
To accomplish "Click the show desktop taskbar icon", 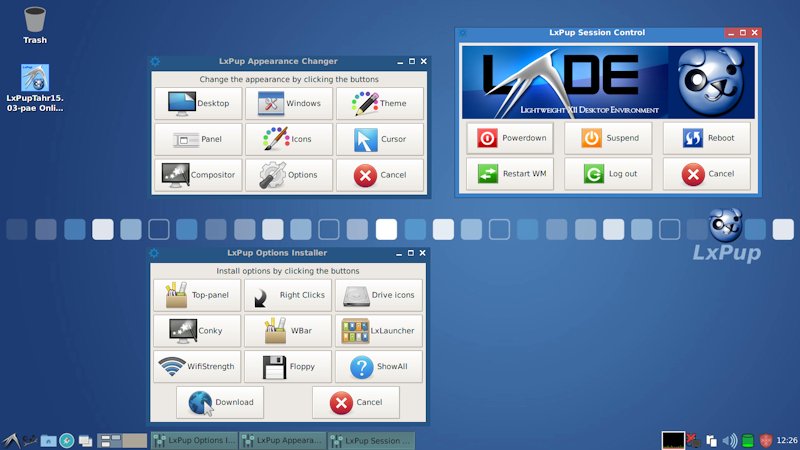I will [85, 440].
